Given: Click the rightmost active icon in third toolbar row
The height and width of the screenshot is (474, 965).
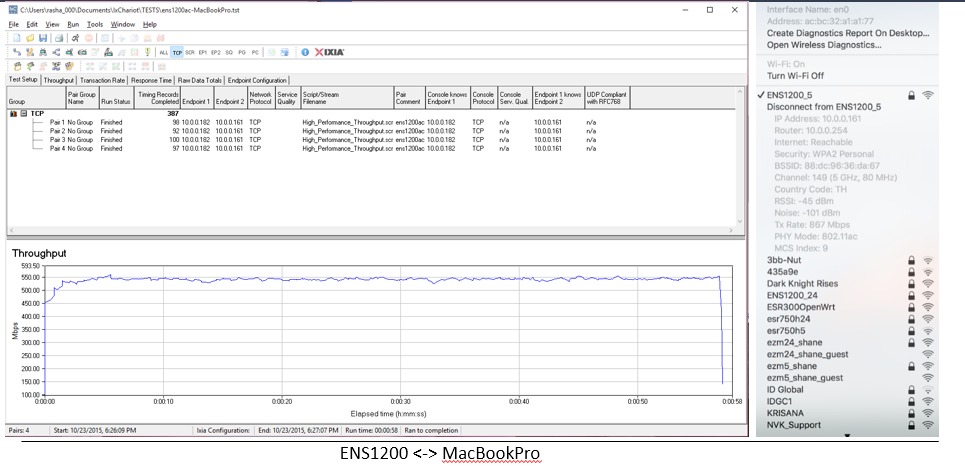Looking at the screenshot, I should (x=69, y=66).
